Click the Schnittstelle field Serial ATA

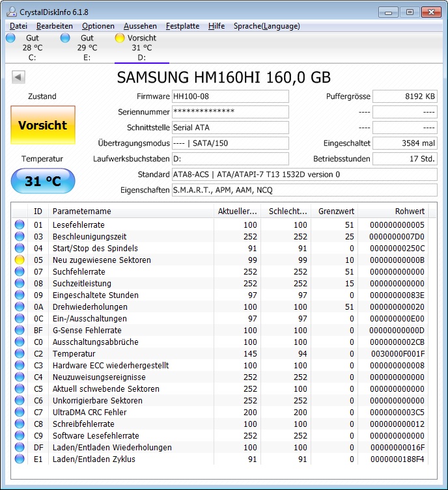point(231,128)
